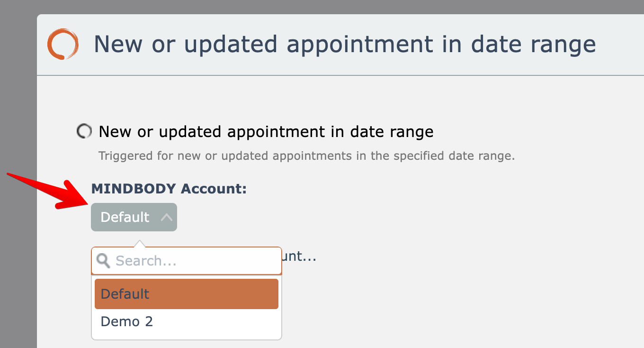Click empty header bar space right of title
The width and height of the screenshot is (644, 348).
click(620, 44)
